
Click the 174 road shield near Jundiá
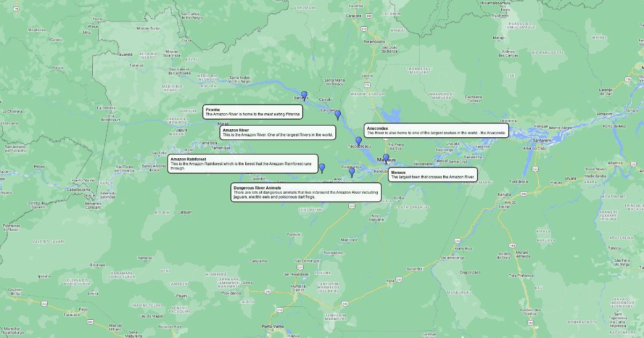point(367,85)
